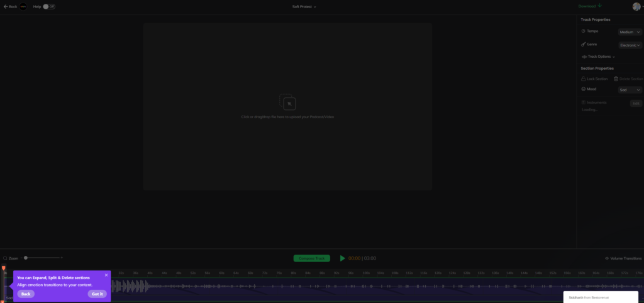This screenshot has height=303, width=644.
Task: Open the Soft Protest title dropdown
Action: (x=304, y=6)
